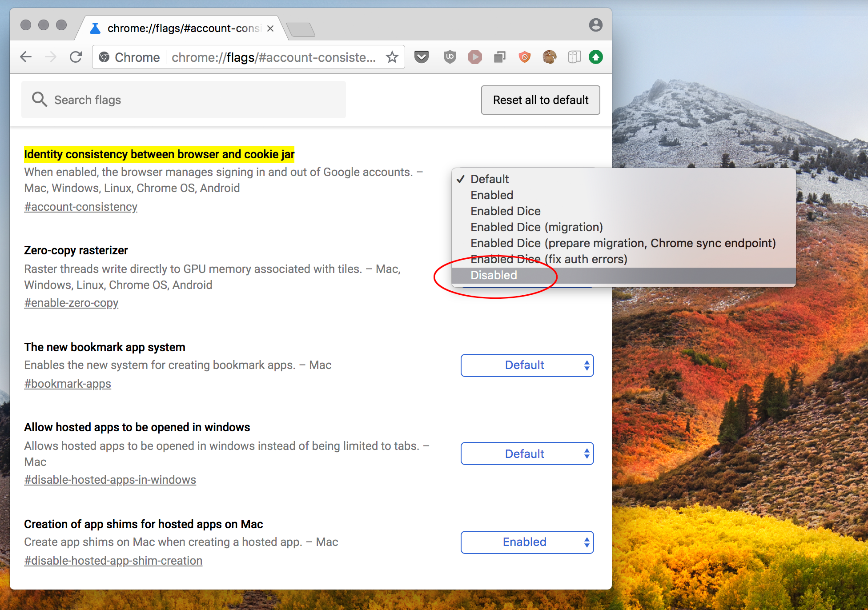Open a new tab
868x610 pixels.
[301, 30]
